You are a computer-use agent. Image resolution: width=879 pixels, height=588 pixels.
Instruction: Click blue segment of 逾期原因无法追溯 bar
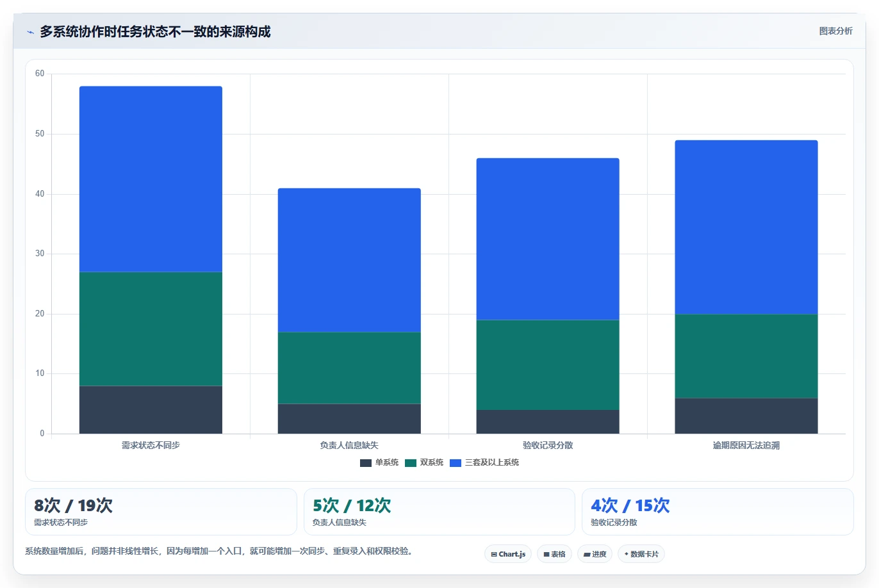click(x=746, y=227)
